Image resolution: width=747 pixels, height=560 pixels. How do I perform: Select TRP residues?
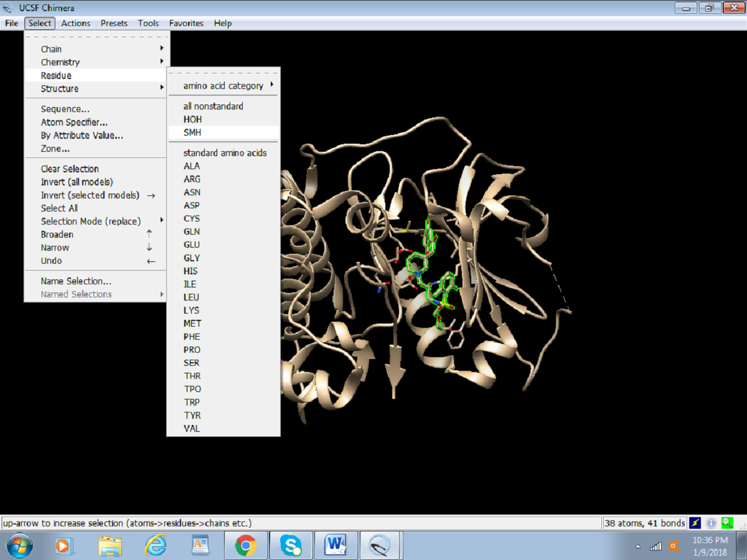(x=223, y=402)
